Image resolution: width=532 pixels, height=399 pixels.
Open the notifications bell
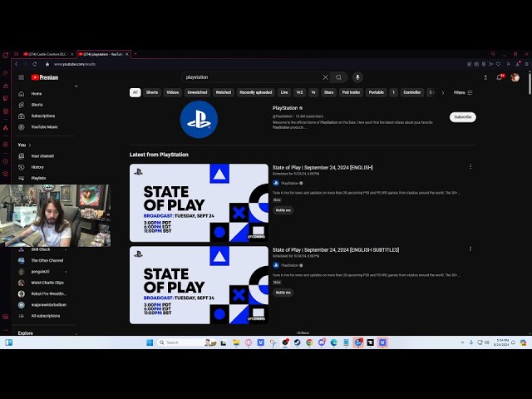tap(500, 77)
